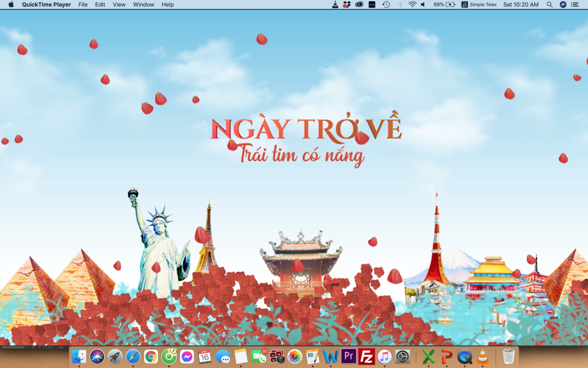Activate Siri from menu bar

tap(563, 5)
